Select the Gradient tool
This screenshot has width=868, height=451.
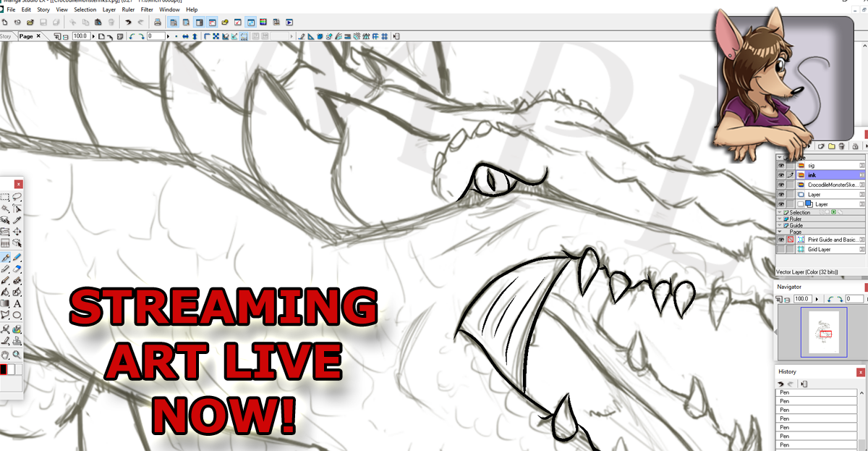[x=4, y=303]
